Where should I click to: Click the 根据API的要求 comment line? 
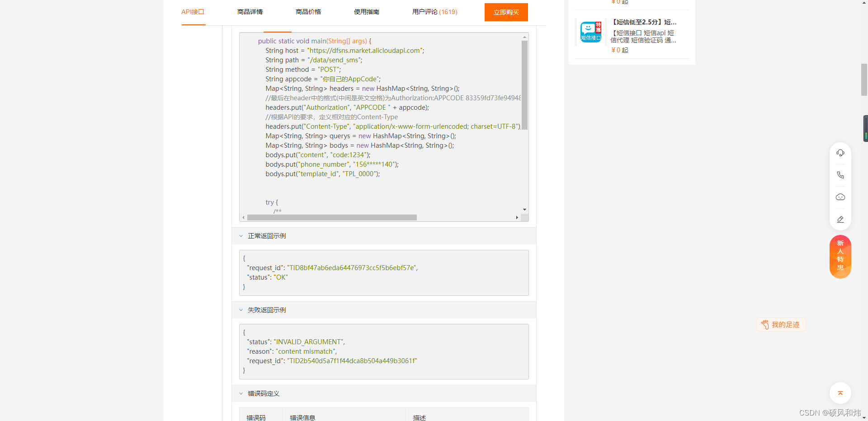(x=332, y=117)
